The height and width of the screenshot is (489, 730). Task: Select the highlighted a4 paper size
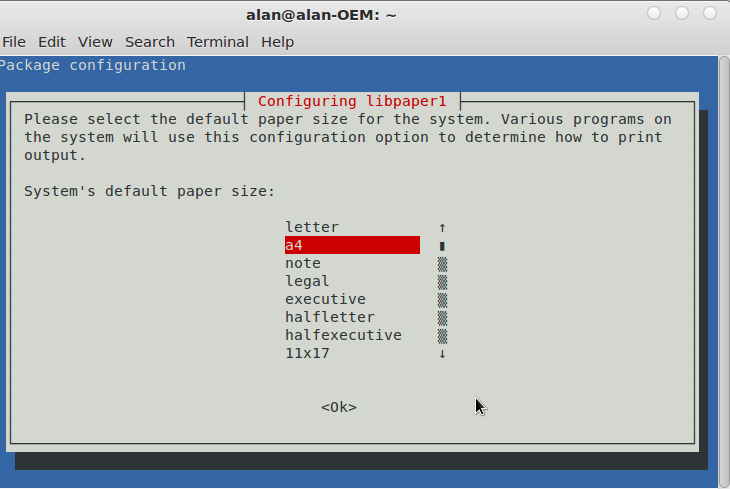point(352,245)
